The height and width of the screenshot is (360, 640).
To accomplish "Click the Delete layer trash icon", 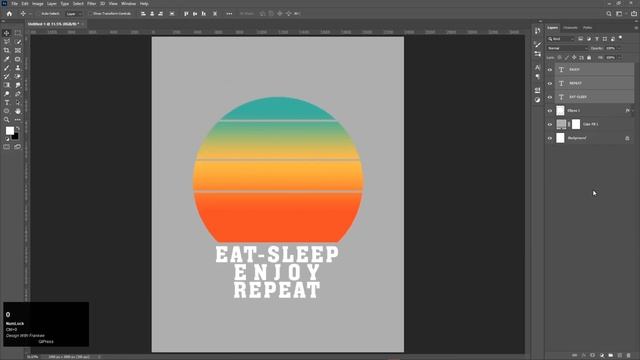I will point(629,356).
